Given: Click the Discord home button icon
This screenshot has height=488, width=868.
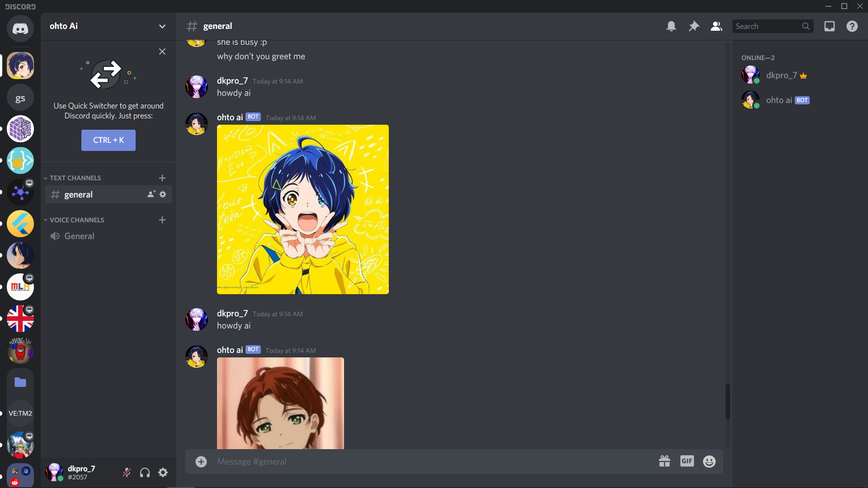Looking at the screenshot, I should [x=20, y=28].
